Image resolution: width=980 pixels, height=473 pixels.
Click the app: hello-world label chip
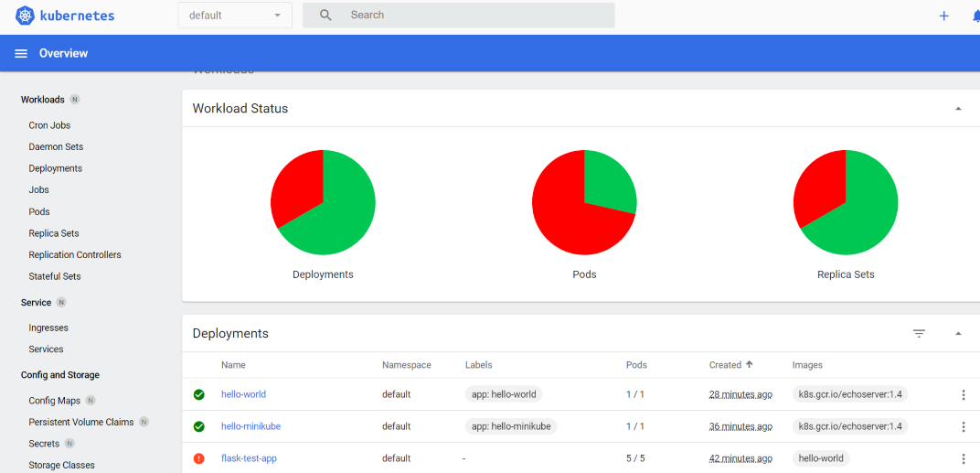click(x=504, y=395)
